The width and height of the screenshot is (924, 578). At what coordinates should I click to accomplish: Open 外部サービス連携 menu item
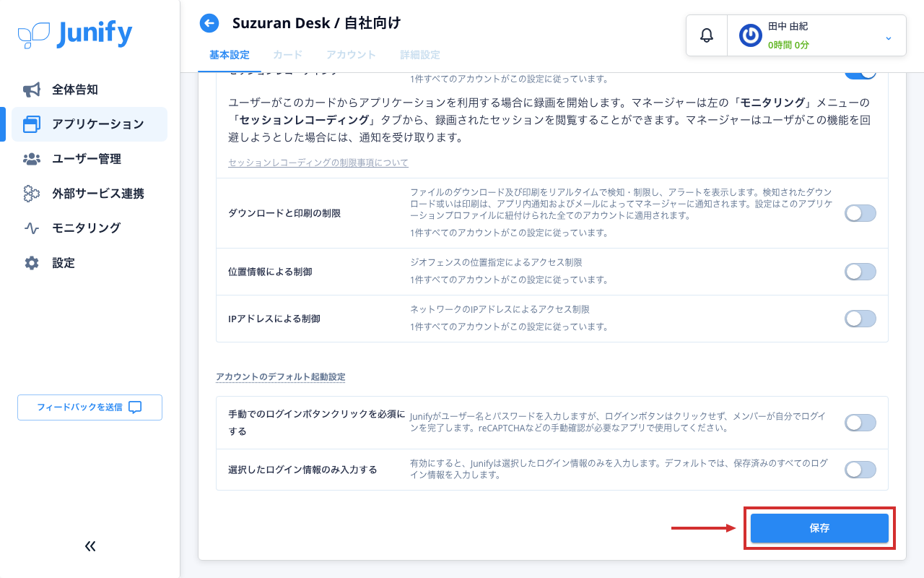coord(90,194)
